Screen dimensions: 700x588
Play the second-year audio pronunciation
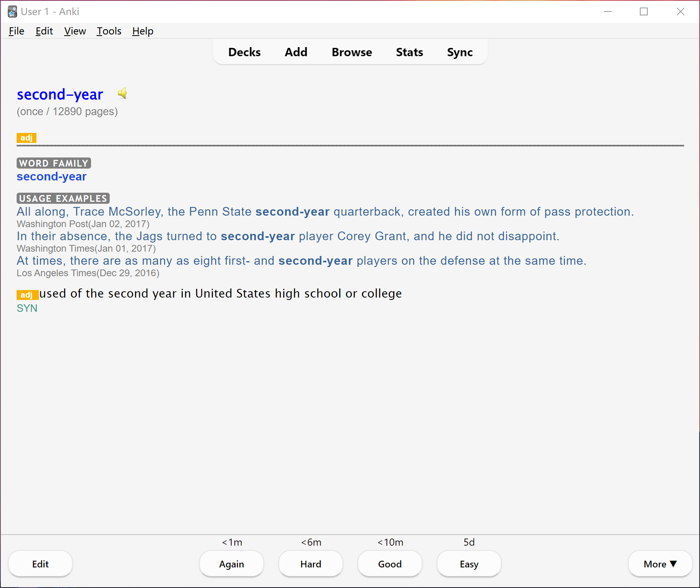click(x=122, y=93)
